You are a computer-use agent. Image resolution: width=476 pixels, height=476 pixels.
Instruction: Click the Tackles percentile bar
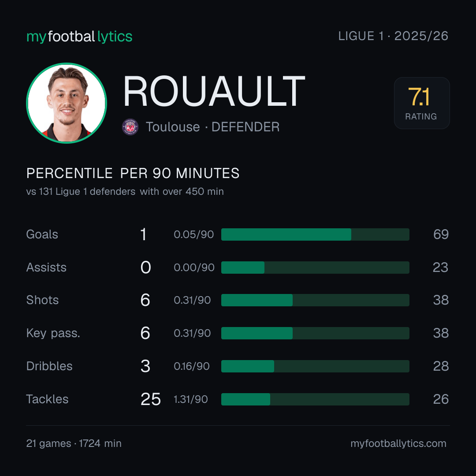pyautogui.click(x=315, y=399)
